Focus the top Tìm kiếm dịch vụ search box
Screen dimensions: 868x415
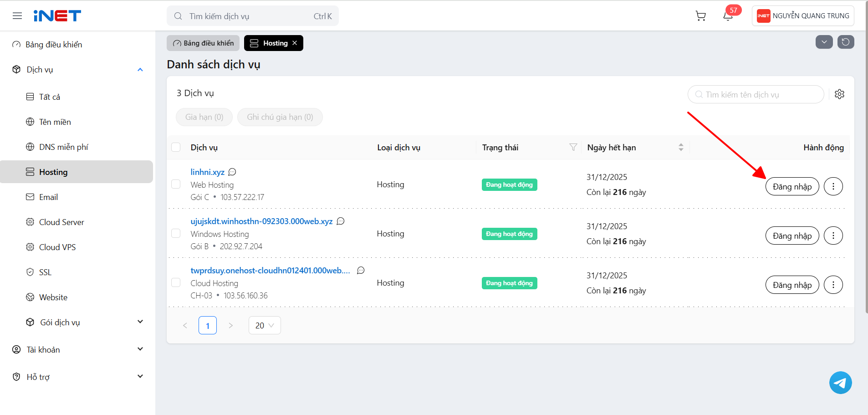(x=253, y=16)
